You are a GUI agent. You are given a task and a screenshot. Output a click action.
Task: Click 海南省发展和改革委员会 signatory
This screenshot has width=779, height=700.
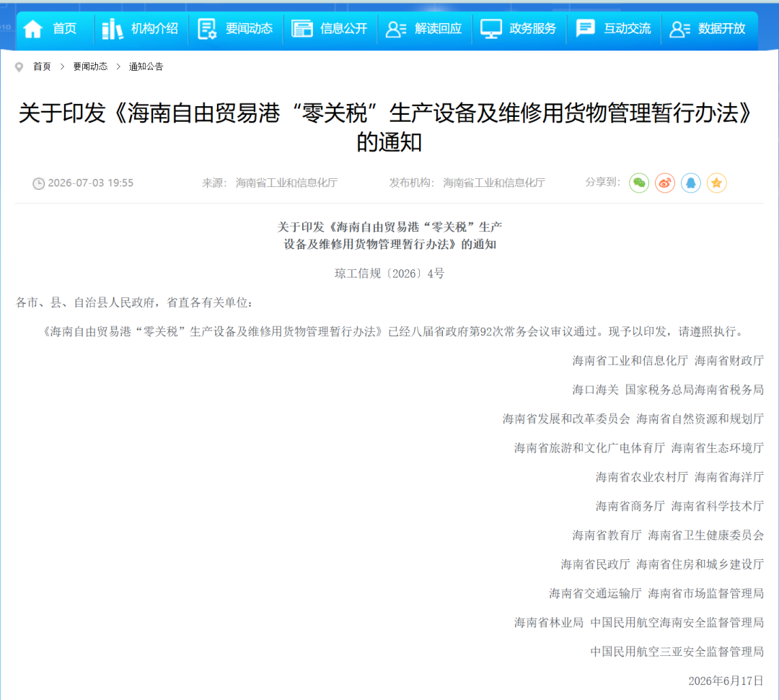click(566, 419)
